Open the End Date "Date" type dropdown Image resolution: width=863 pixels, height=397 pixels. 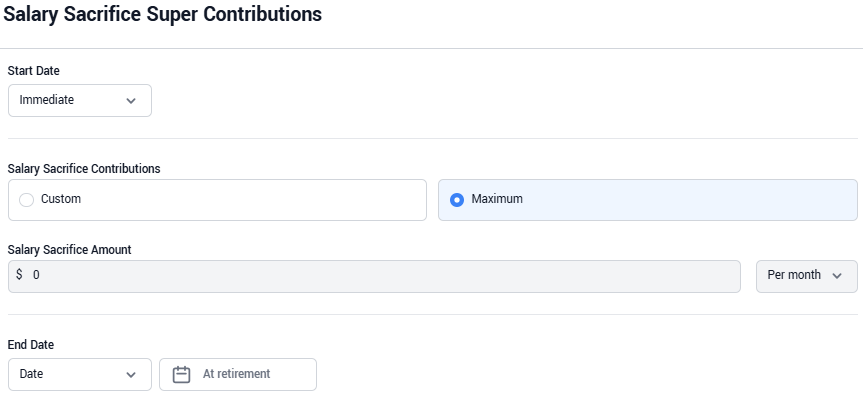80,374
